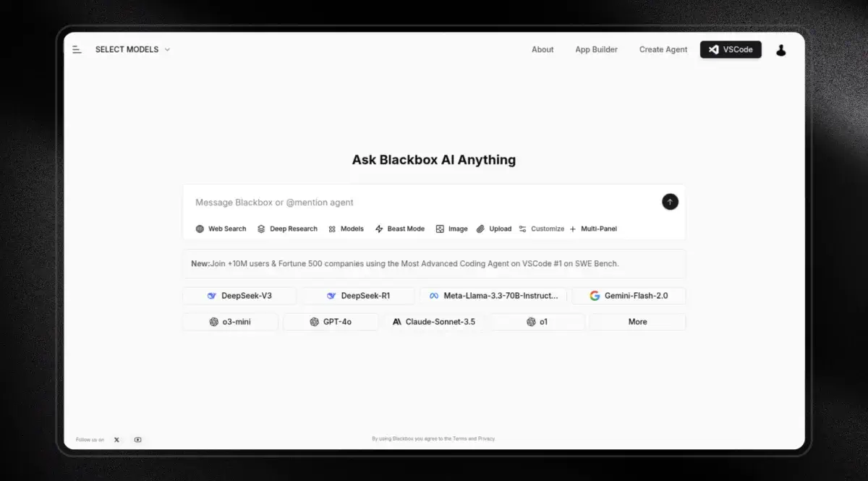This screenshot has width=868, height=481.
Task: Open Create Agent page
Action: click(x=663, y=49)
